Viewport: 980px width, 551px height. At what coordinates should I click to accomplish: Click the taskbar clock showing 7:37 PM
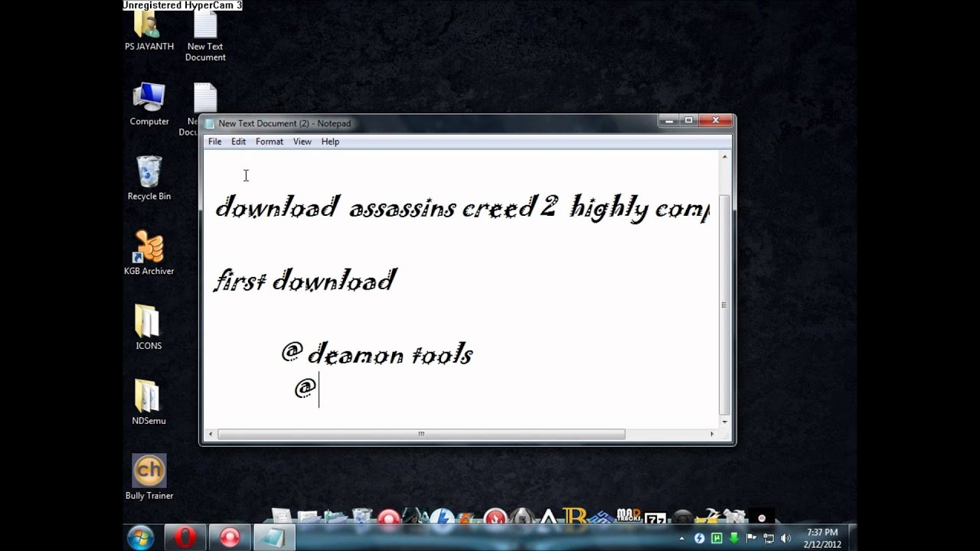point(822,538)
